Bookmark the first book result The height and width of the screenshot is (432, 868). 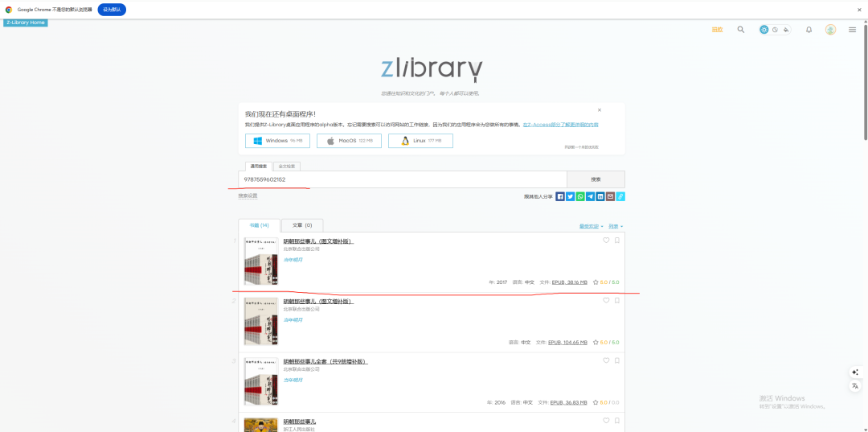point(617,241)
